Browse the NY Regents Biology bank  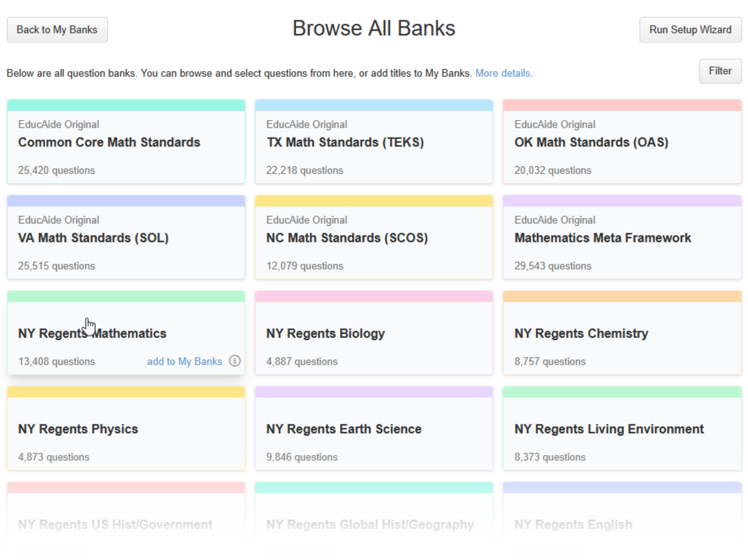click(374, 333)
